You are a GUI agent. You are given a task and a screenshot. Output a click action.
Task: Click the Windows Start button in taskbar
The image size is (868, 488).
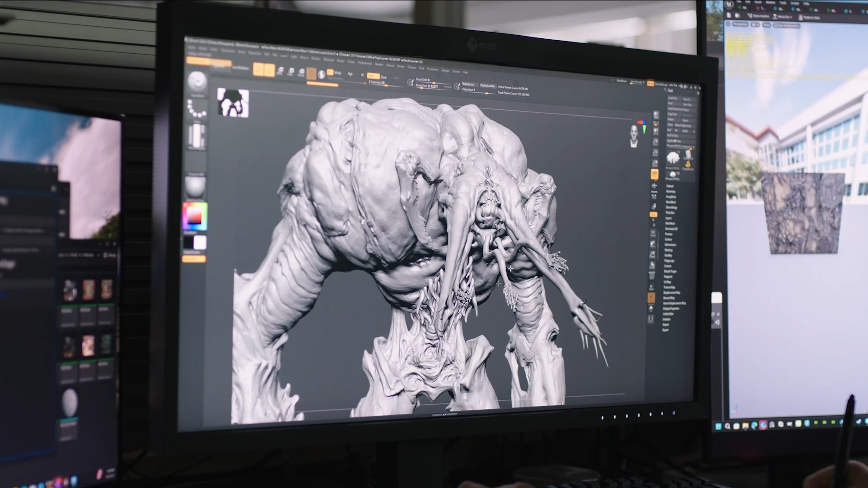click(x=718, y=426)
